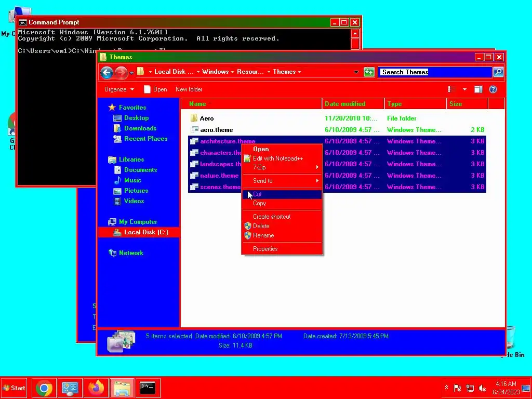
Task: Click the Open toolbar button
Action: 155,89
